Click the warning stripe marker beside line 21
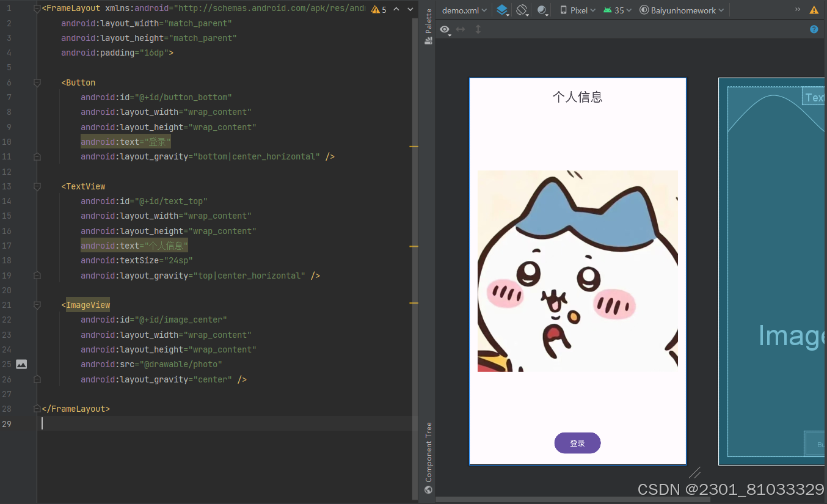 pyautogui.click(x=413, y=303)
